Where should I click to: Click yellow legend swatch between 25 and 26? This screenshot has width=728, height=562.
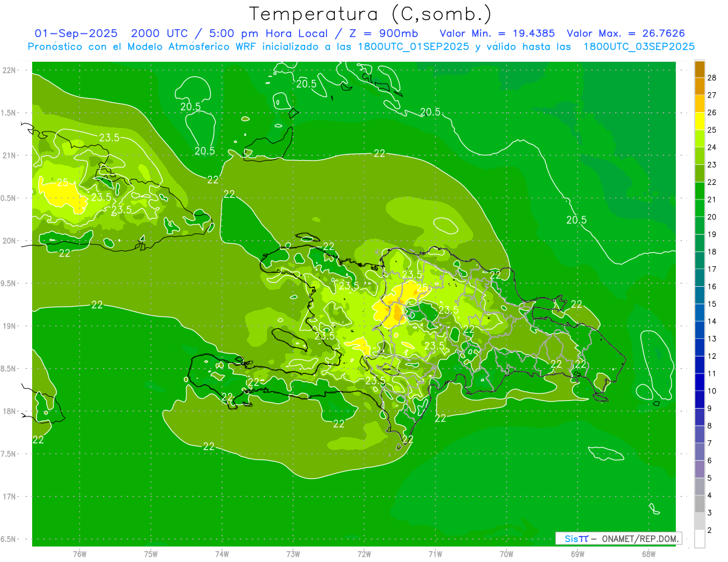[x=700, y=121]
